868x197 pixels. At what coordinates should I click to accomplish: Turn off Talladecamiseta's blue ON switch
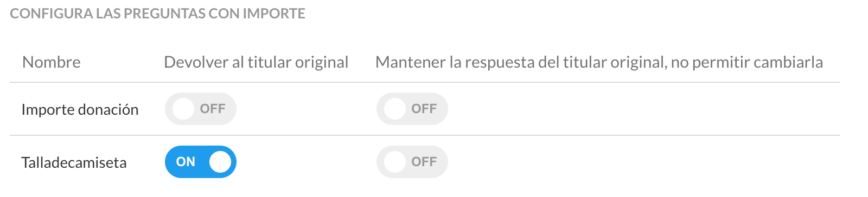[201, 162]
